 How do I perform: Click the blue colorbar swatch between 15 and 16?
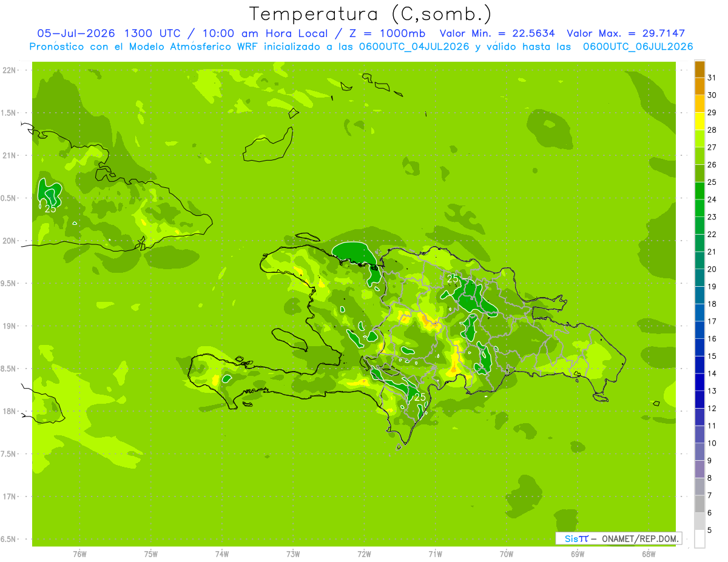pyautogui.click(x=699, y=347)
